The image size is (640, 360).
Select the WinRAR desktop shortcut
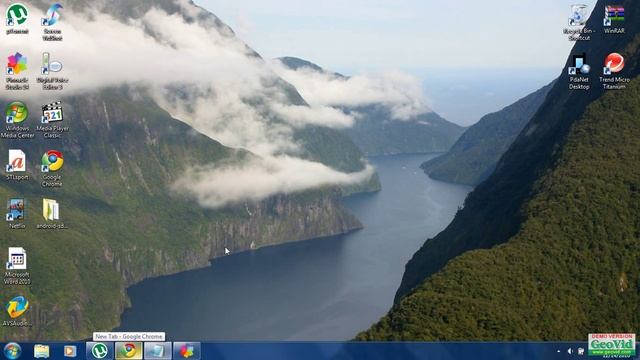pyautogui.click(x=614, y=19)
